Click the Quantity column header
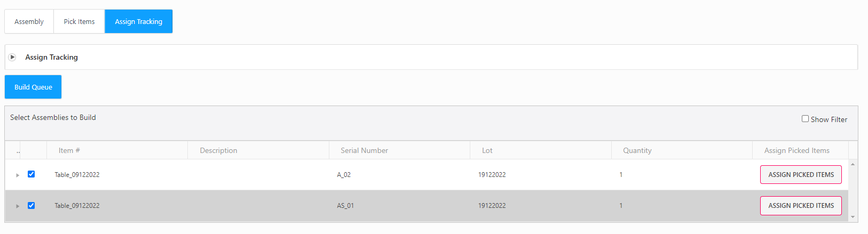The width and height of the screenshot is (868, 234). (637, 151)
